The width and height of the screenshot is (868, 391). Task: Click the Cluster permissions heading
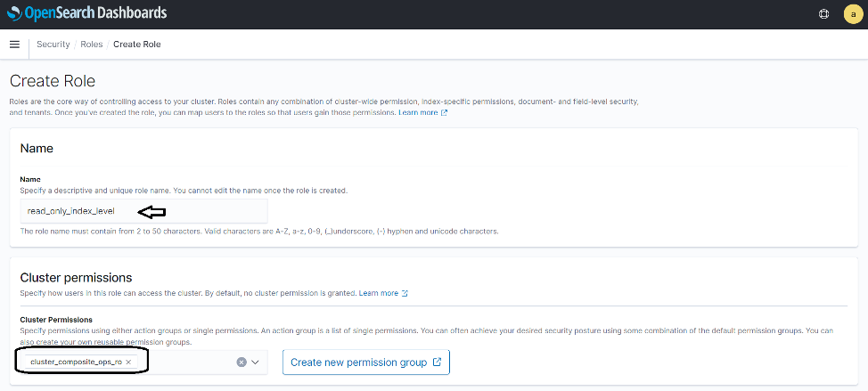(76, 277)
